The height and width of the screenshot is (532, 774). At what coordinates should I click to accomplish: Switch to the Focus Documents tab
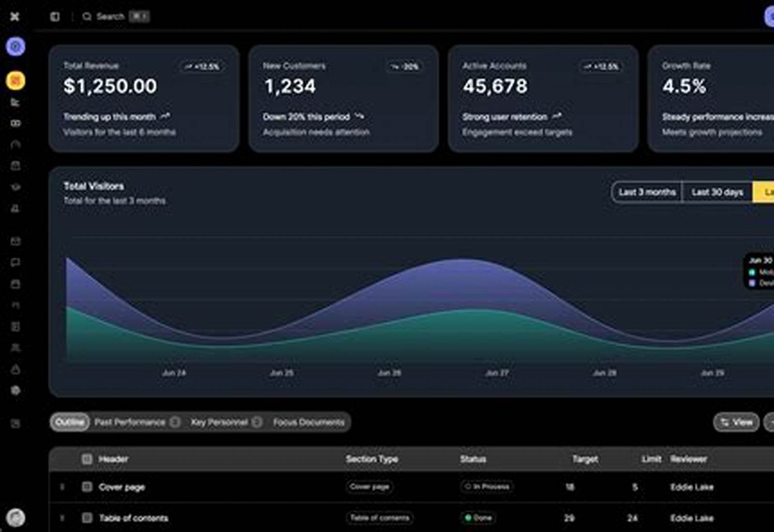(309, 422)
